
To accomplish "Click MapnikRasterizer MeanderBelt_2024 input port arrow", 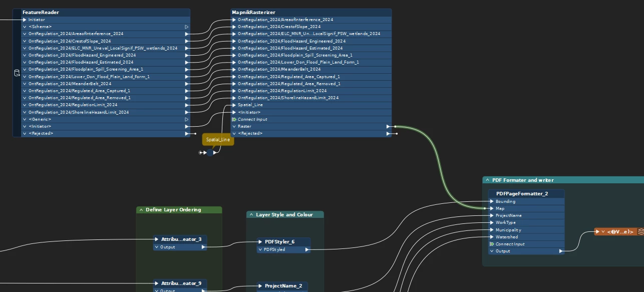I will (x=234, y=69).
